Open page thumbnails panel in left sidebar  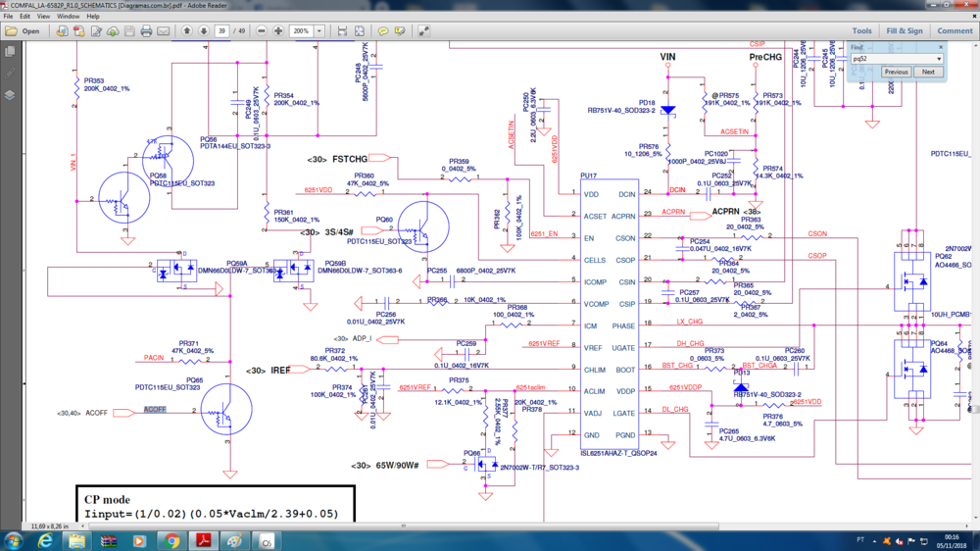coord(10,51)
